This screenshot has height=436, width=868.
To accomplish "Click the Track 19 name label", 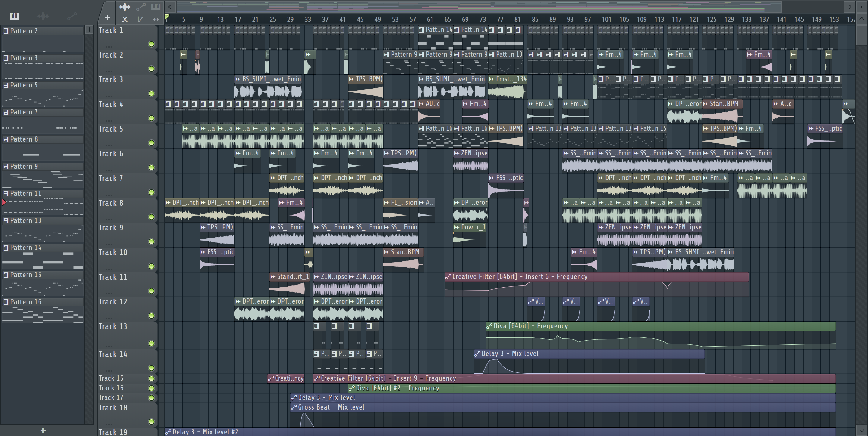I will coord(113,432).
